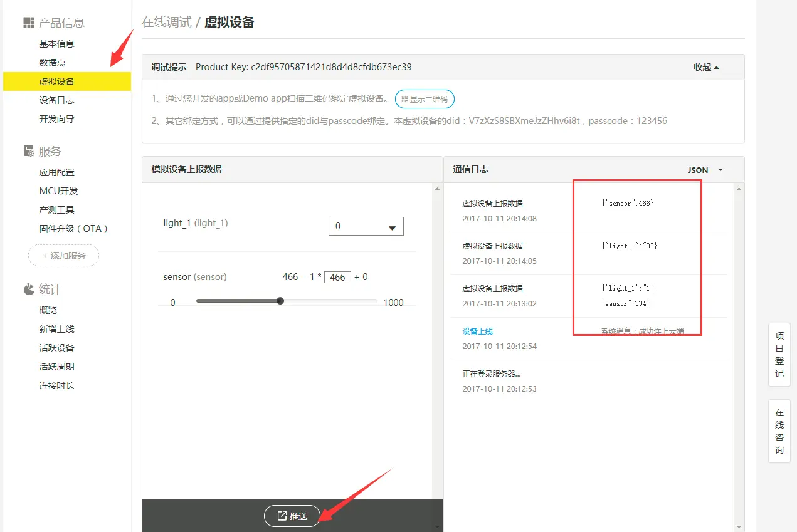Click the 模拟设备上报数据 panel scrollbar

(437, 357)
